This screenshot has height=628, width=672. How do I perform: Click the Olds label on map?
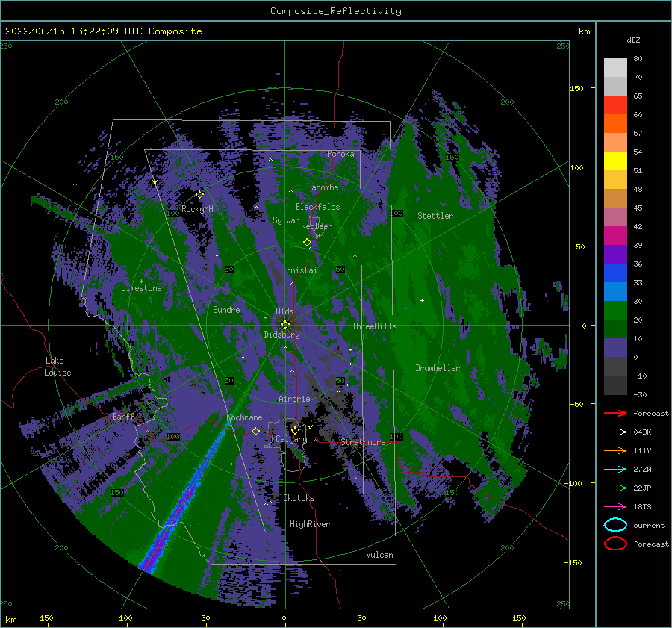(284, 311)
